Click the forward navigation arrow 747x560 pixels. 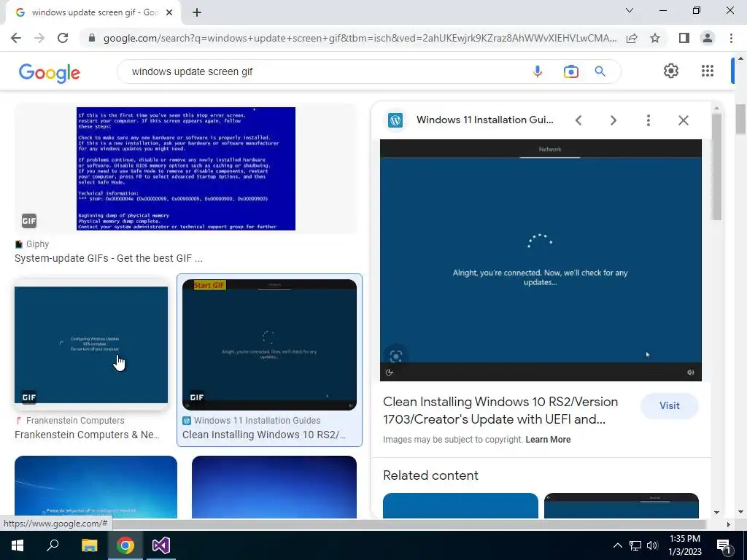pos(39,38)
